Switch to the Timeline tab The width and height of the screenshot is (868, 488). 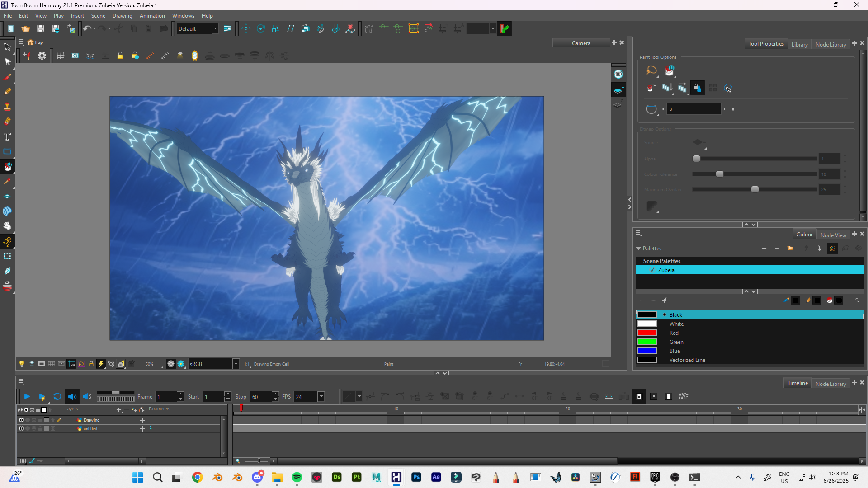(x=797, y=383)
